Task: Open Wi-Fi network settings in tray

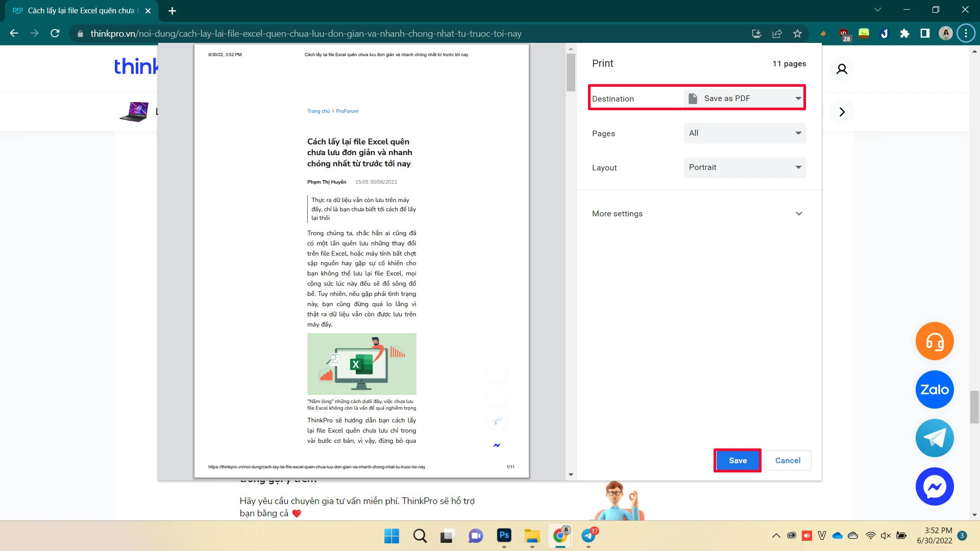Action: [x=871, y=536]
